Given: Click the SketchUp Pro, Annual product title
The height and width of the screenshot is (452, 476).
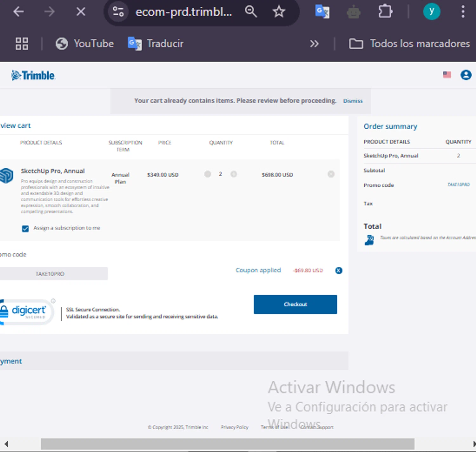Looking at the screenshot, I should point(53,171).
